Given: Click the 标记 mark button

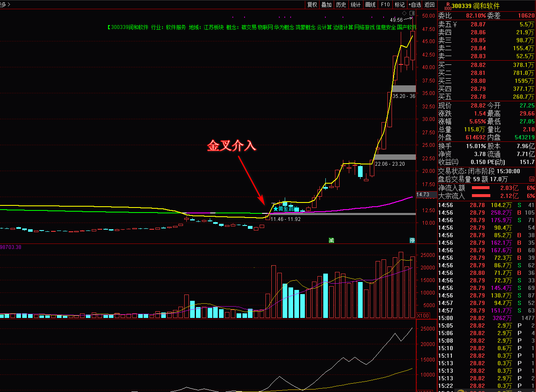Looking at the screenshot, I should 399,5.
